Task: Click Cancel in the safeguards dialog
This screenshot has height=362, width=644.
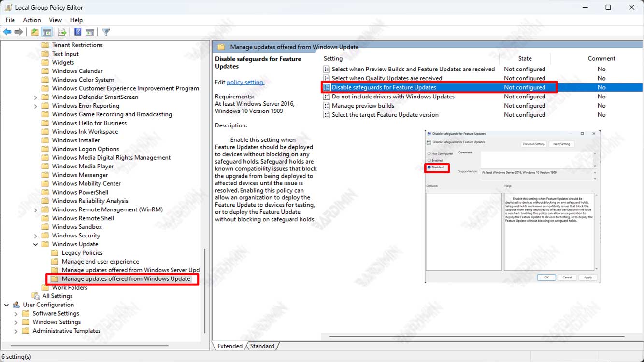Action: tap(567, 278)
